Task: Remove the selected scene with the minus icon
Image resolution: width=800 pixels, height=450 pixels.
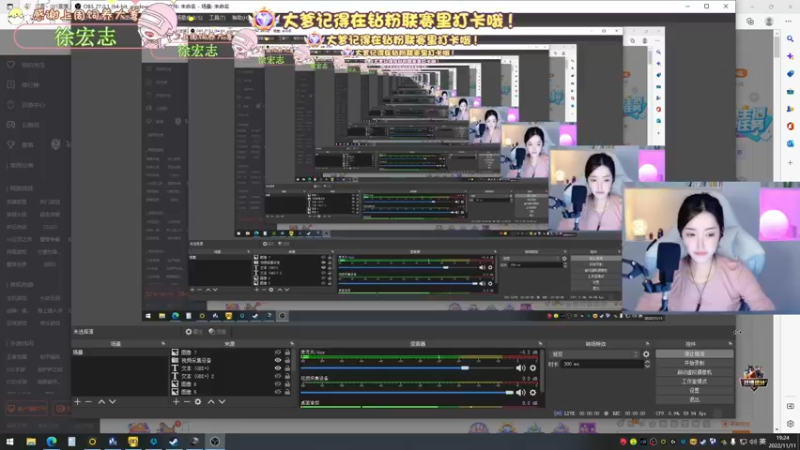Action: click(89, 402)
